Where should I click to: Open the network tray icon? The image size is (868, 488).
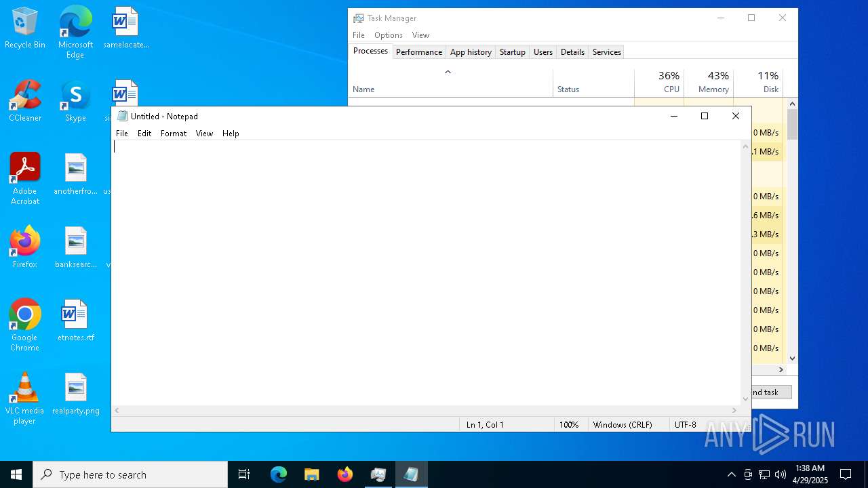764,474
